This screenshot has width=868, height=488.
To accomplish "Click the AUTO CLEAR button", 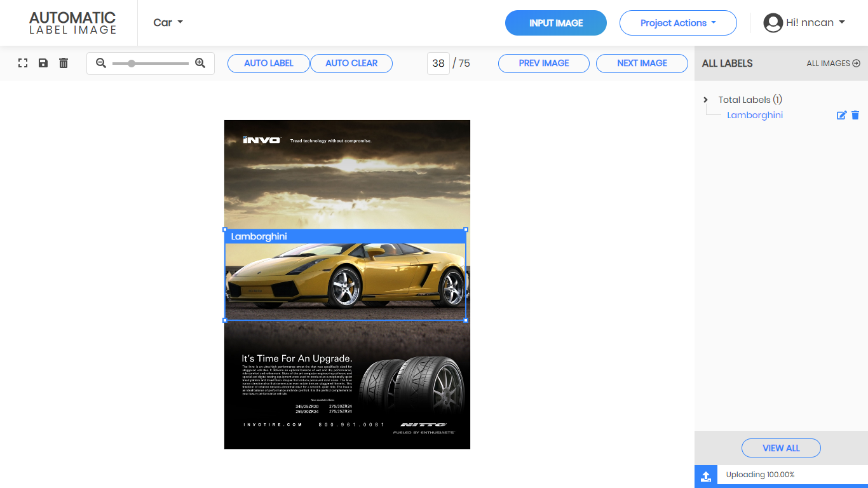I will tap(351, 64).
